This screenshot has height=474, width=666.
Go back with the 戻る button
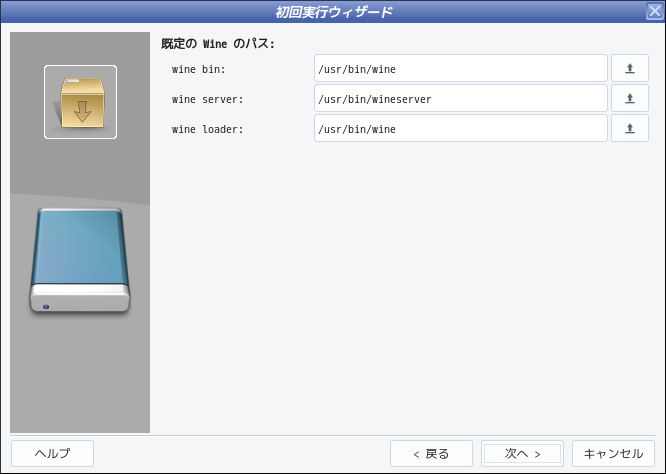point(431,454)
